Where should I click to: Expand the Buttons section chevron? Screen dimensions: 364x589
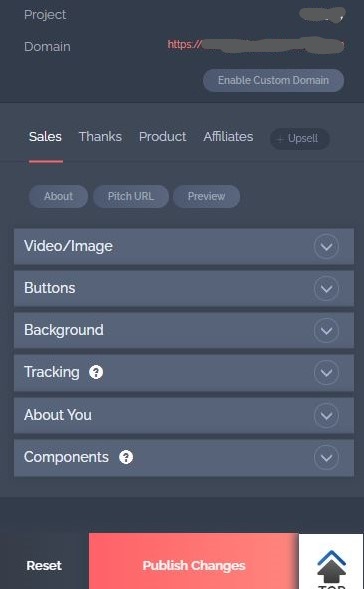[x=326, y=288]
